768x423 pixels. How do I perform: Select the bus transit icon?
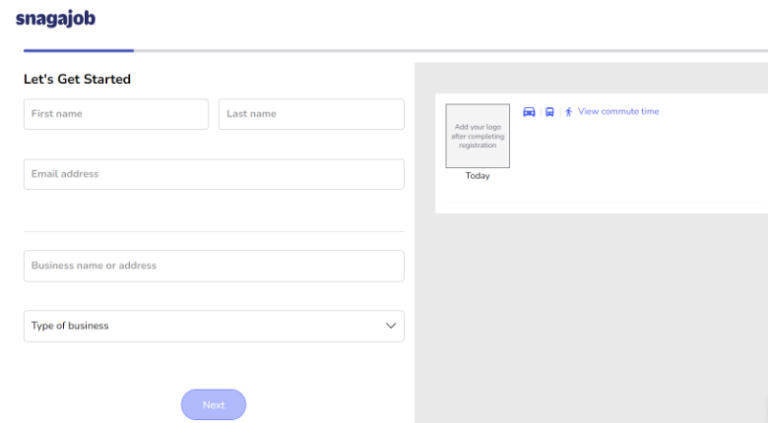[x=550, y=111]
